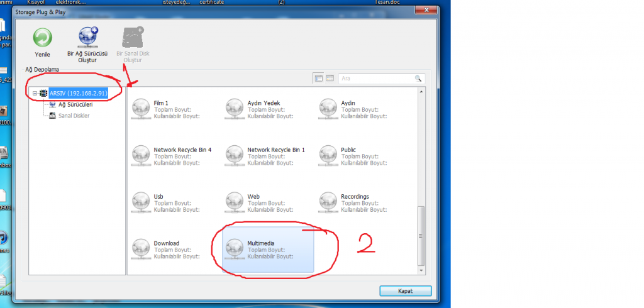Viewport: 644px width, 308px height.
Task: Select the Recordings share icon
Action: coord(328,203)
